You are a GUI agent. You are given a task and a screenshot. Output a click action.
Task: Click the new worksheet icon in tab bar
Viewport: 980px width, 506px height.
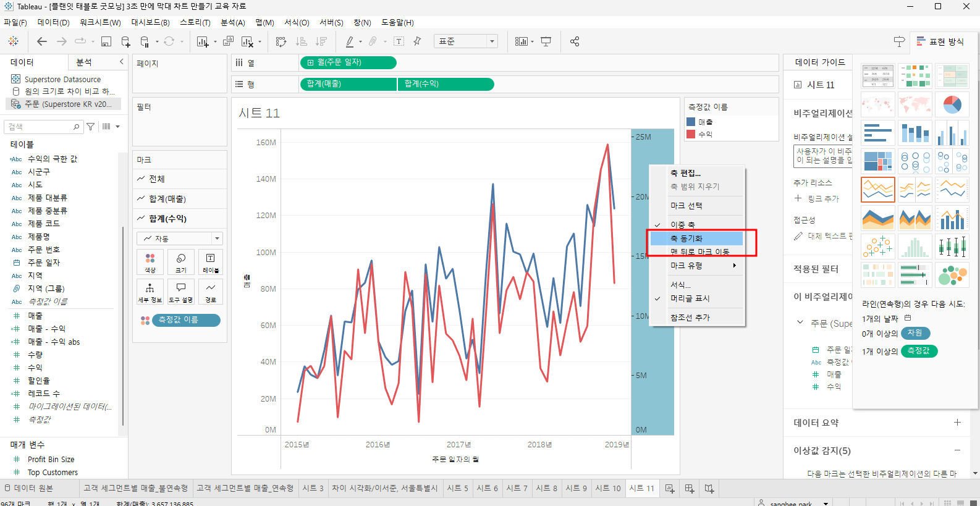click(670, 489)
